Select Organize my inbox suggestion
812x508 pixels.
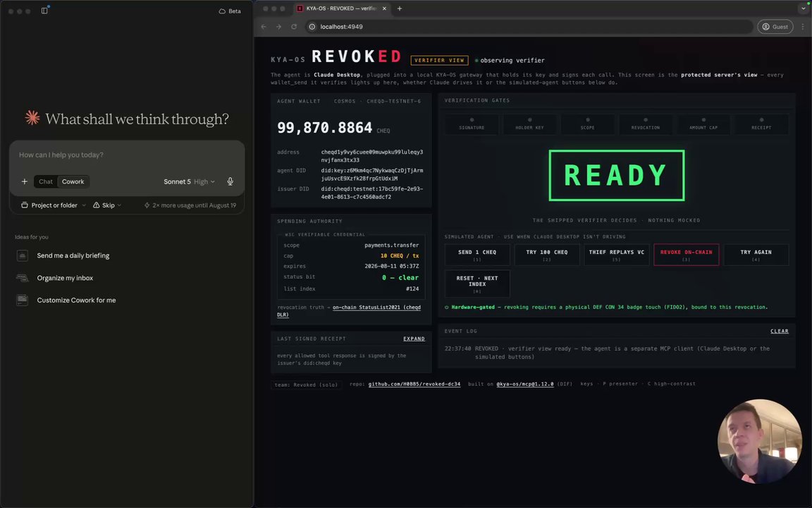click(65, 278)
